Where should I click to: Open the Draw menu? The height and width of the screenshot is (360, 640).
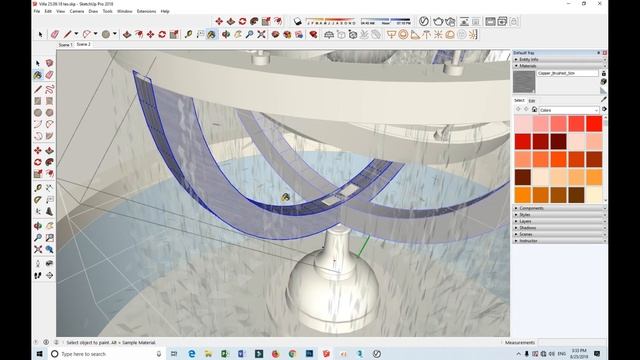tap(93, 11)
